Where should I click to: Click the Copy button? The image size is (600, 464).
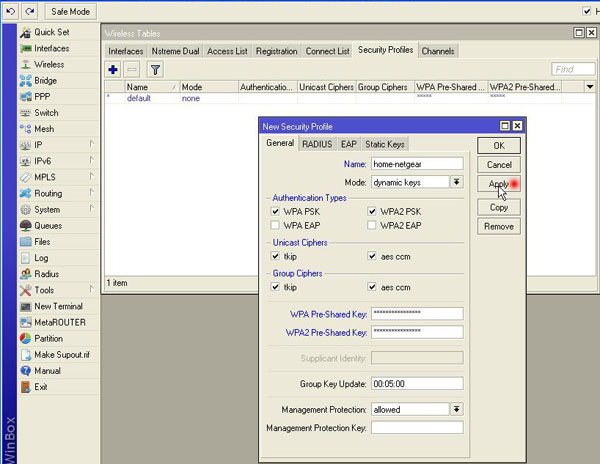pos(499,207)
